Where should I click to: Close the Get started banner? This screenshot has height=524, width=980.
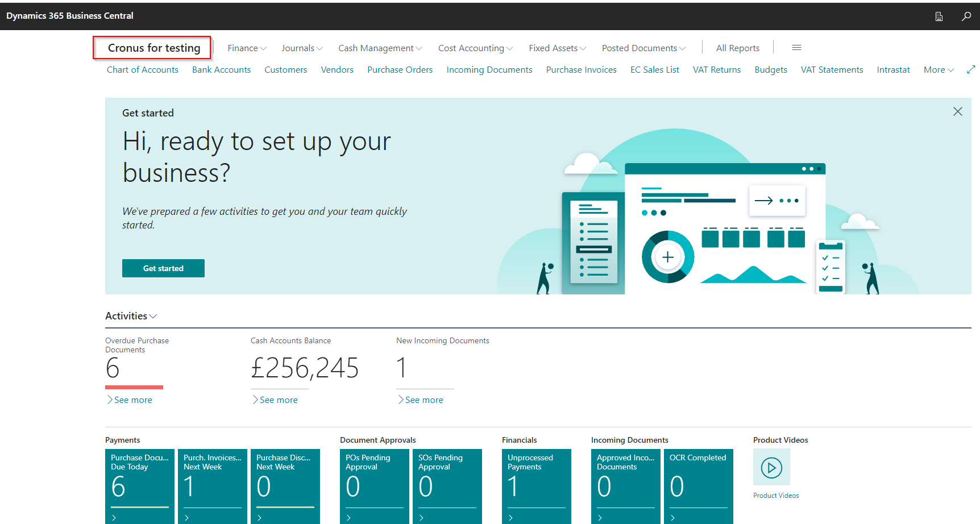click(958, 111)
